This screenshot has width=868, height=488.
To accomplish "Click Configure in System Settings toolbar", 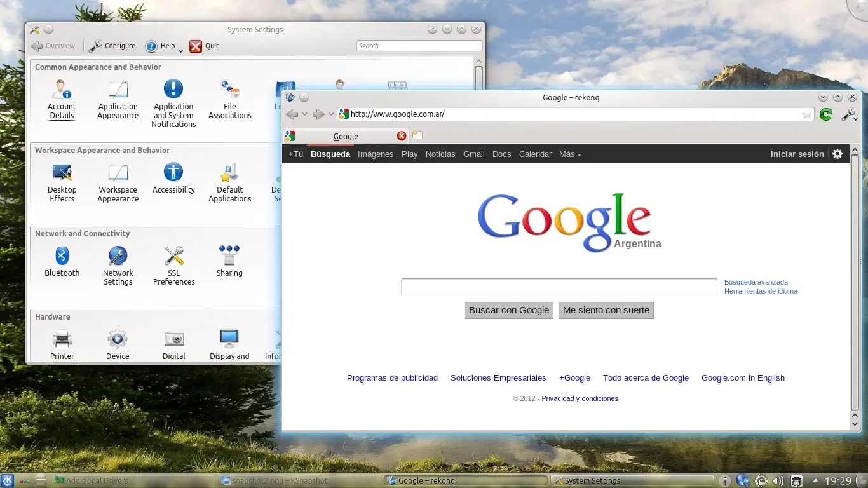I will pos(112,46).
